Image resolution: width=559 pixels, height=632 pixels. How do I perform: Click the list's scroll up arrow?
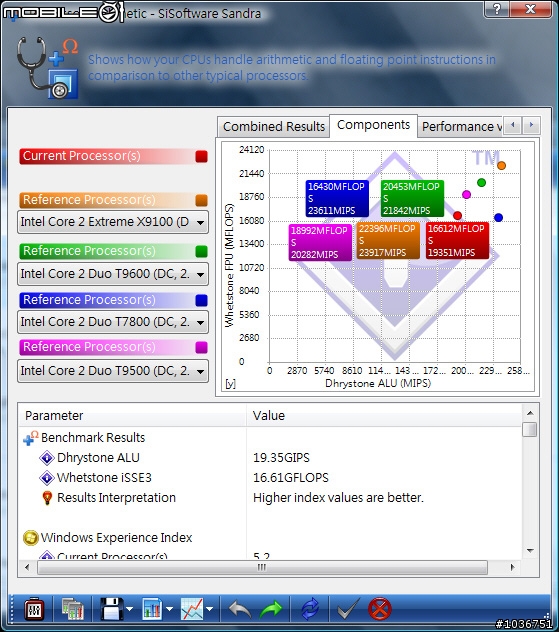530,413
